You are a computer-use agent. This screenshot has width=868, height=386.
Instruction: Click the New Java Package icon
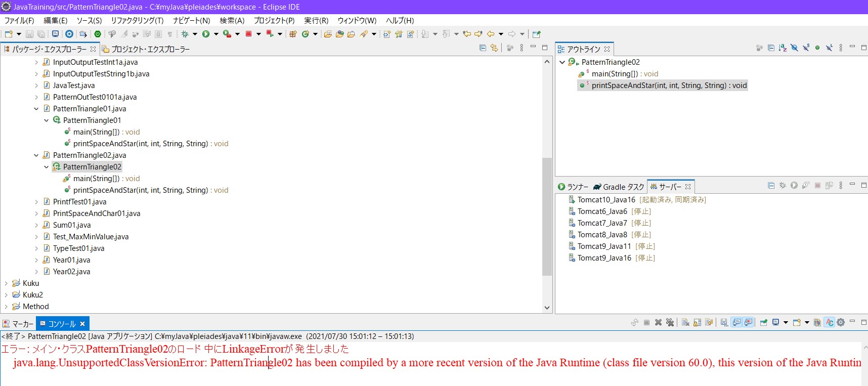coord(293,34)
